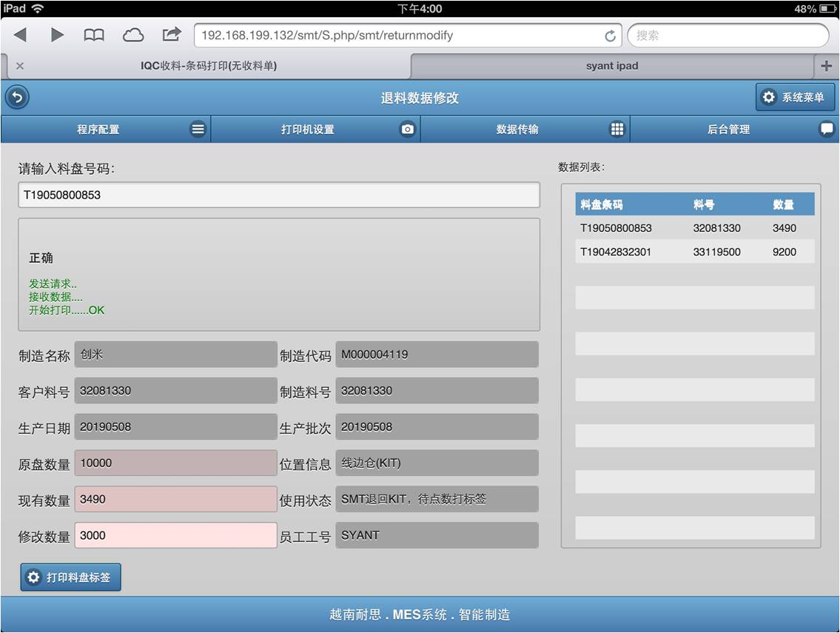Open the Safari bookmarks book icon
Screen dimensions: 840x633
click(x=94, y=35)
